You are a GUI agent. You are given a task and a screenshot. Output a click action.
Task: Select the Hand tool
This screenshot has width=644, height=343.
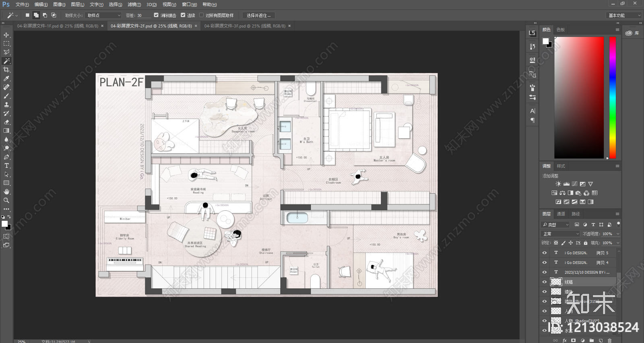pyautogui.click(x=6, y=192)
